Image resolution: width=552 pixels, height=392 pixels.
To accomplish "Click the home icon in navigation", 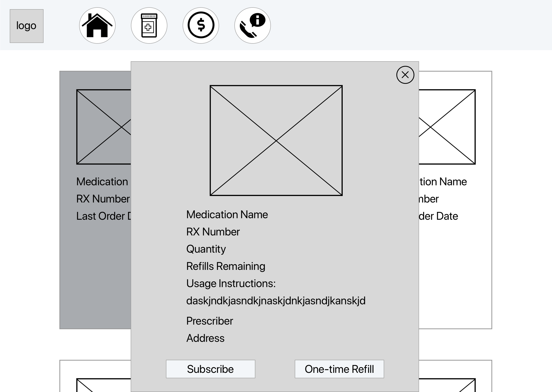I will coord(97,25).
